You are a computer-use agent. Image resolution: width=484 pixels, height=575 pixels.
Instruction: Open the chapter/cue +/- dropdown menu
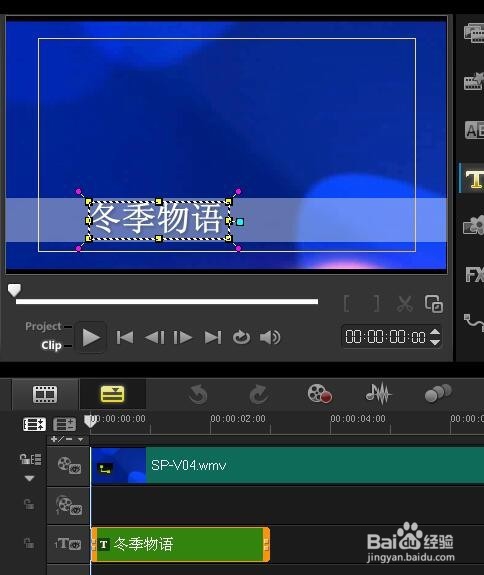80,439
